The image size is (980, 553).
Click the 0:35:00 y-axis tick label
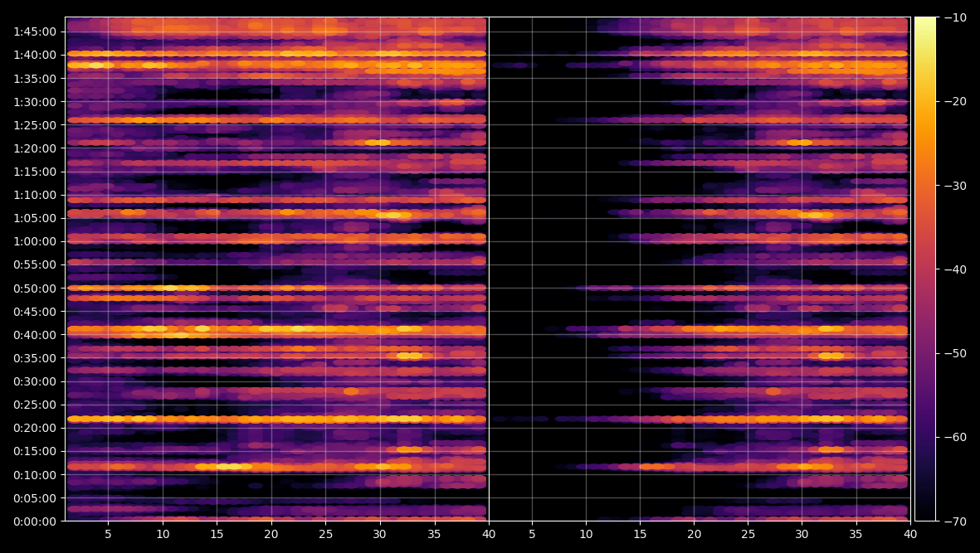35,358
